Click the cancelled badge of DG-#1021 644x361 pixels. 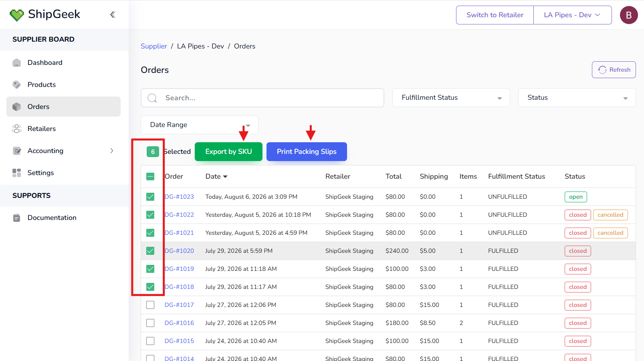pyautogui.click(x=610, y=233)
